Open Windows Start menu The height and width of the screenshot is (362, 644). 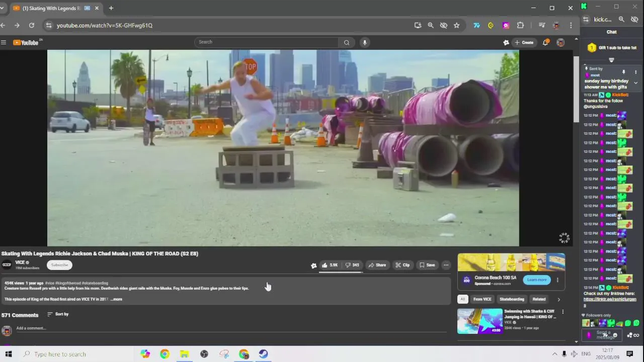coord(8,354)
